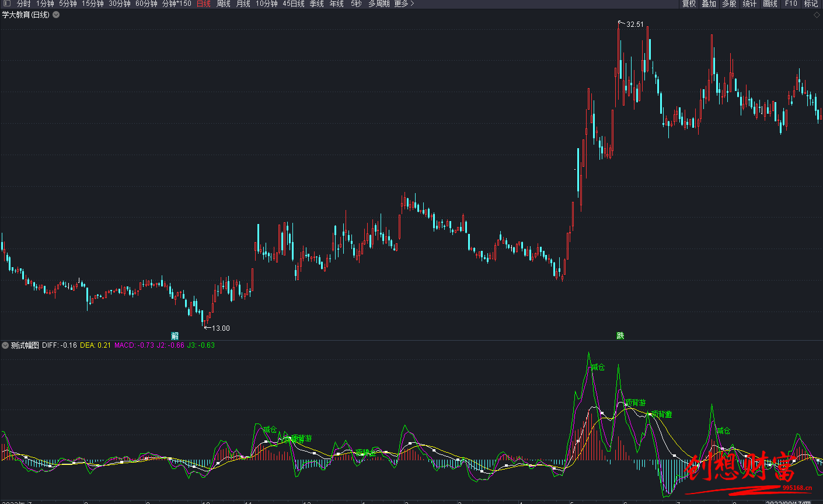This screenshot has height=504, width=823.
Task: Click the MACD: -0.73 value
Action: [134, 345]
